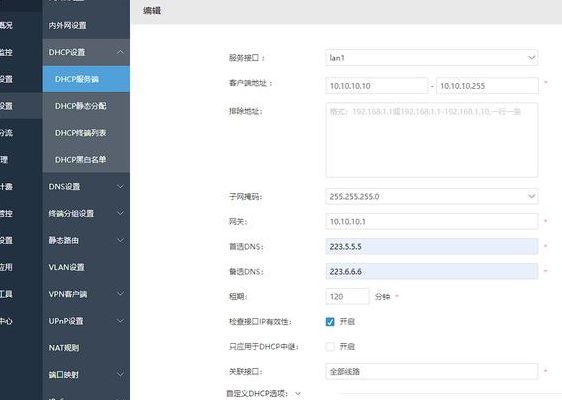
Task: Open the 子网掩码 255.255.255.0 dropdown
Action: coord(432,196)
